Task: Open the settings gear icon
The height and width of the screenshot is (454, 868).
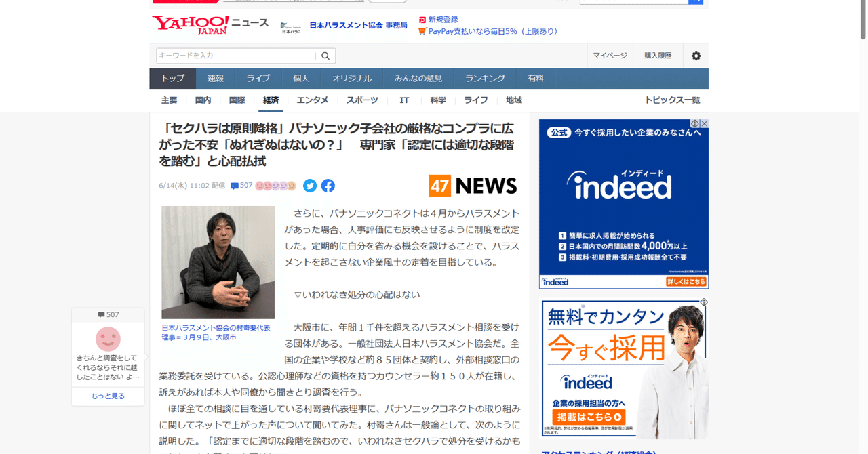Action: click(x=695, y=56)
